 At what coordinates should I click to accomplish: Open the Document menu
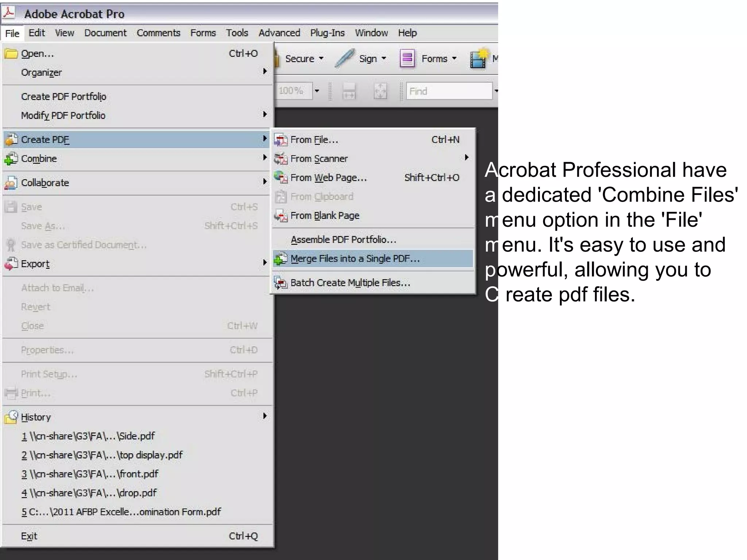click(105, 33)
